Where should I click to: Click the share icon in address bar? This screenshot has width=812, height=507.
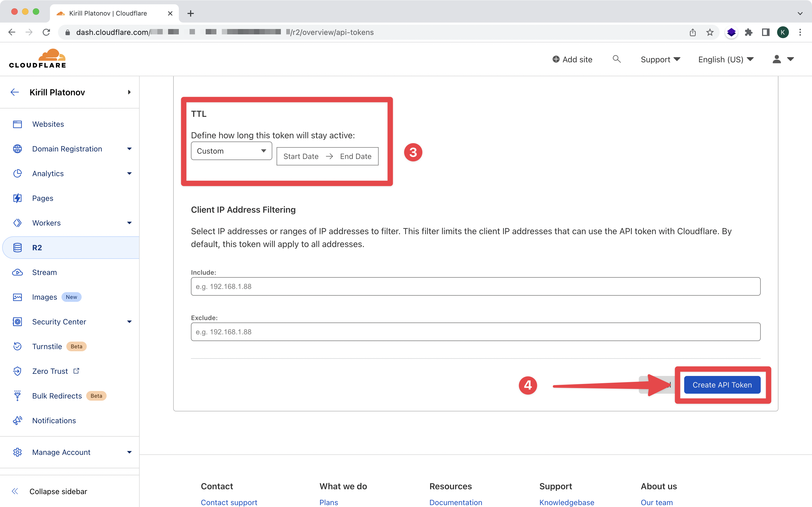(693, 32)
